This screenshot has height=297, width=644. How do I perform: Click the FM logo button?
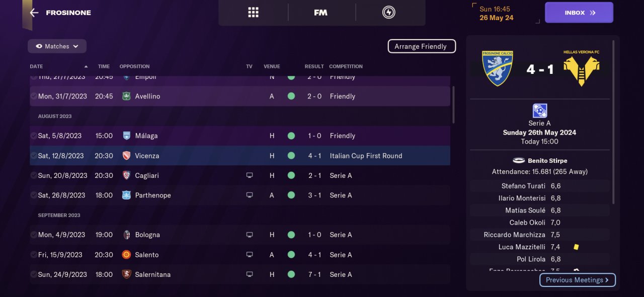pos(320,13)
